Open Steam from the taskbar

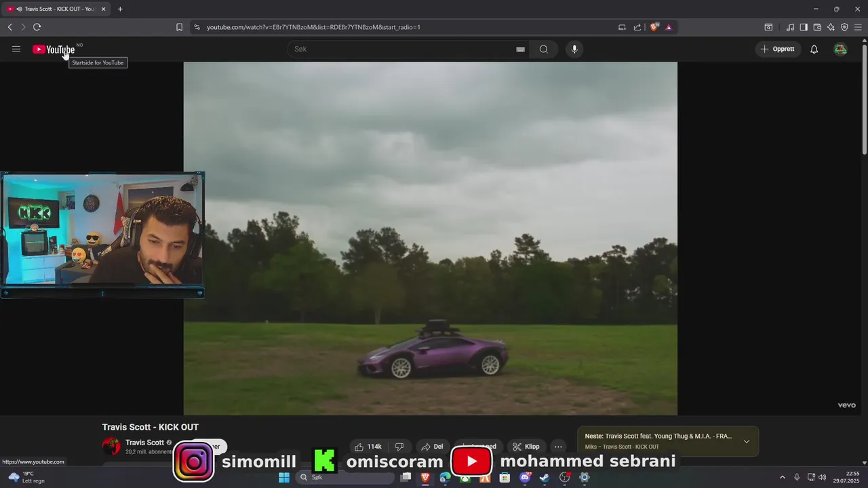[544, 477]
